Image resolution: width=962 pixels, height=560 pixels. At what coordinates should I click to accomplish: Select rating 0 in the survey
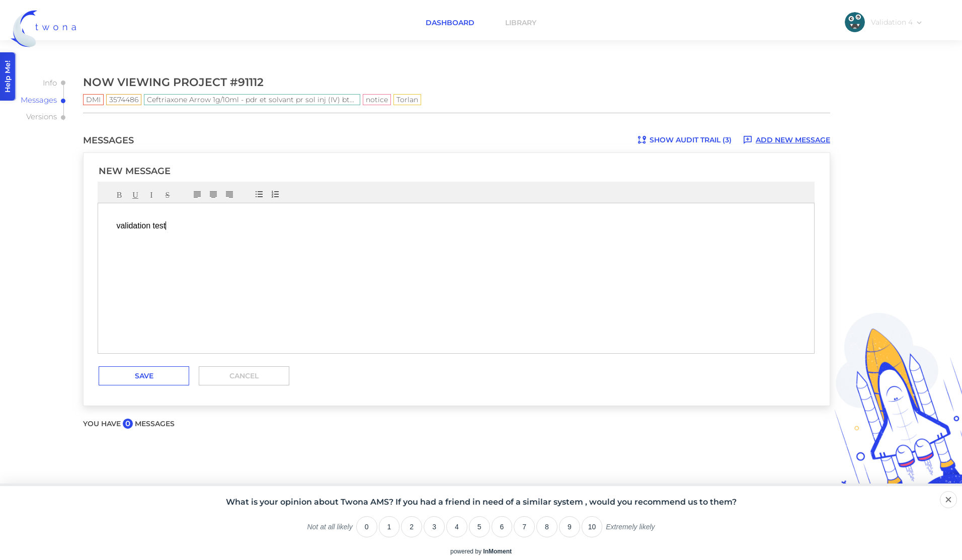point(367,527)
